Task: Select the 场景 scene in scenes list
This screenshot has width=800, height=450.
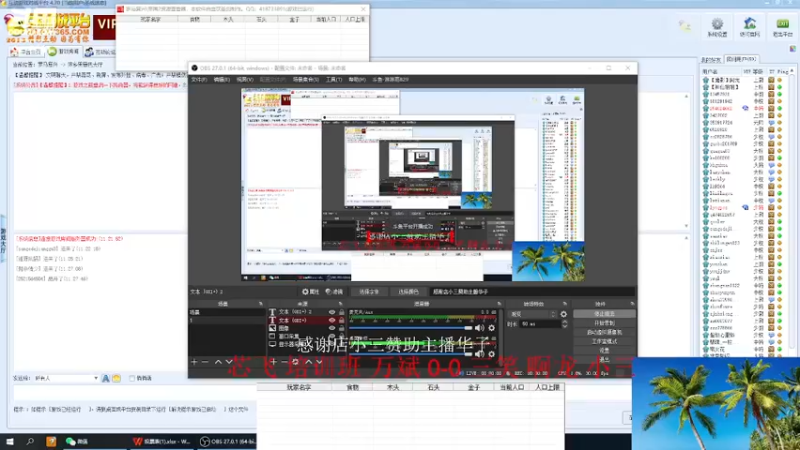Action: point(227,312)
